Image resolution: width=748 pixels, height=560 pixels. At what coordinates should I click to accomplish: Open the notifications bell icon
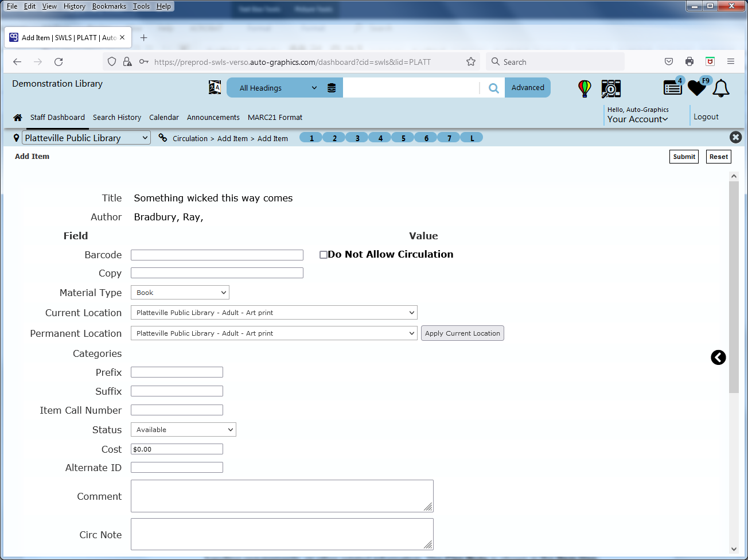tap(721, 88)
